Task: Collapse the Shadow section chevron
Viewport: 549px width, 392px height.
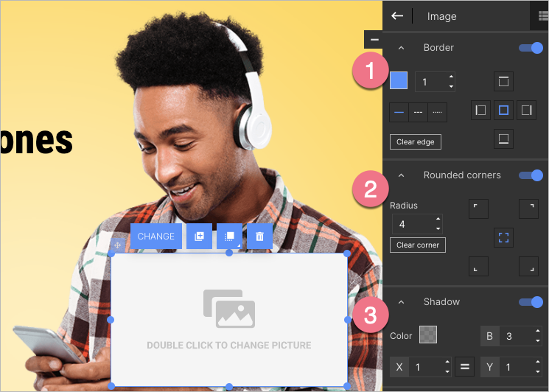Action: (x=402, y=302)
